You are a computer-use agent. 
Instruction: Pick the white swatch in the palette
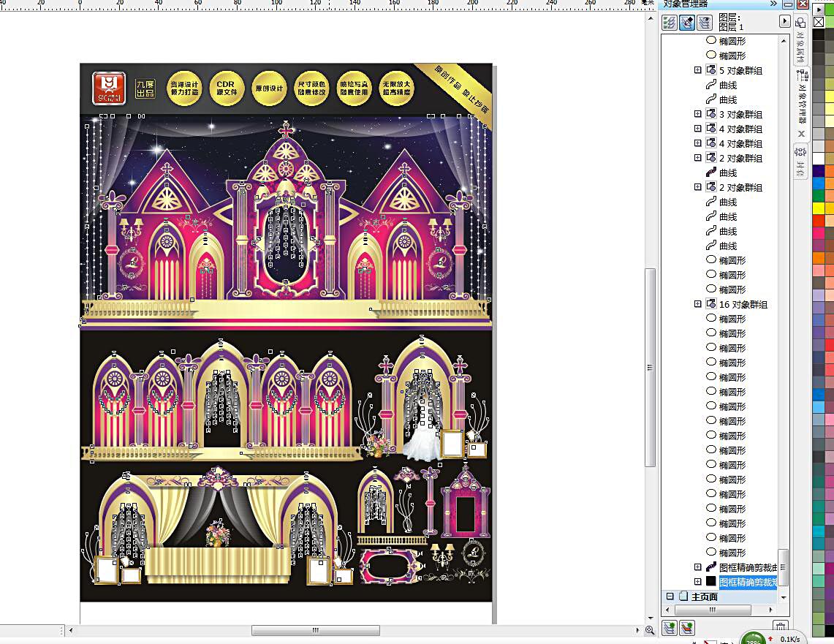818,158
